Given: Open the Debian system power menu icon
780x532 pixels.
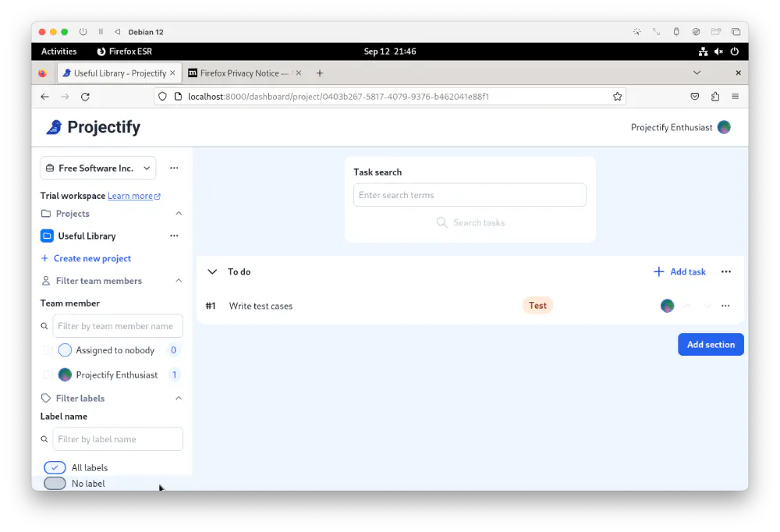Looking at the screenshot, I should [735, 51].
